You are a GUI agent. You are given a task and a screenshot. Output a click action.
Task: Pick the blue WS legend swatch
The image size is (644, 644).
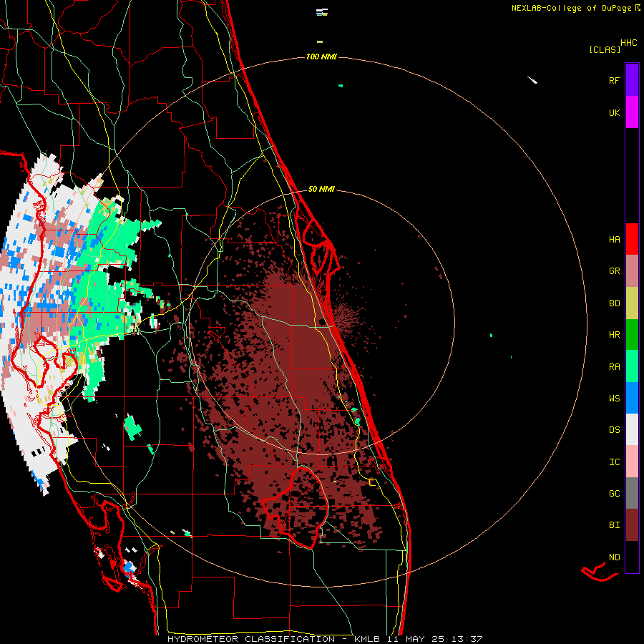632,398
